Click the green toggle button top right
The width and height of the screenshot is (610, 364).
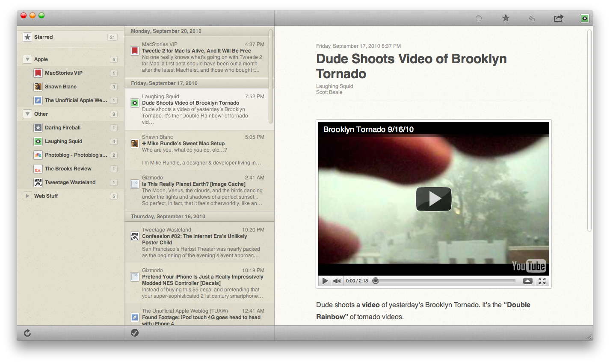coord(584,19)
